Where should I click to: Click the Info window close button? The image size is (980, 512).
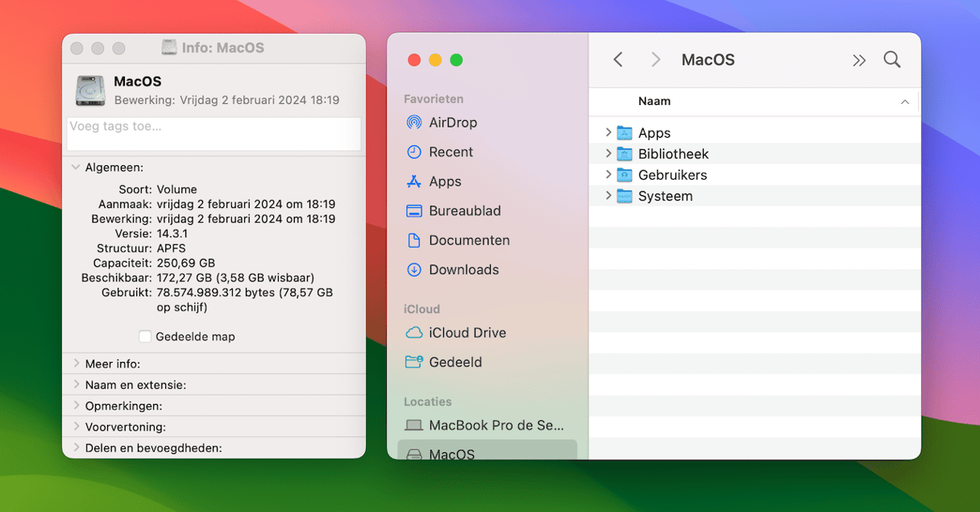point(77,48)
